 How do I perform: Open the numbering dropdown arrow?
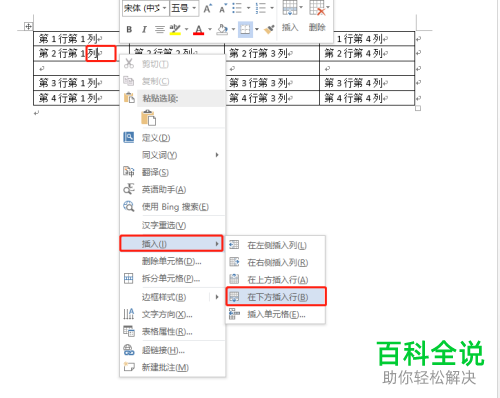click(x=272, y=8)
